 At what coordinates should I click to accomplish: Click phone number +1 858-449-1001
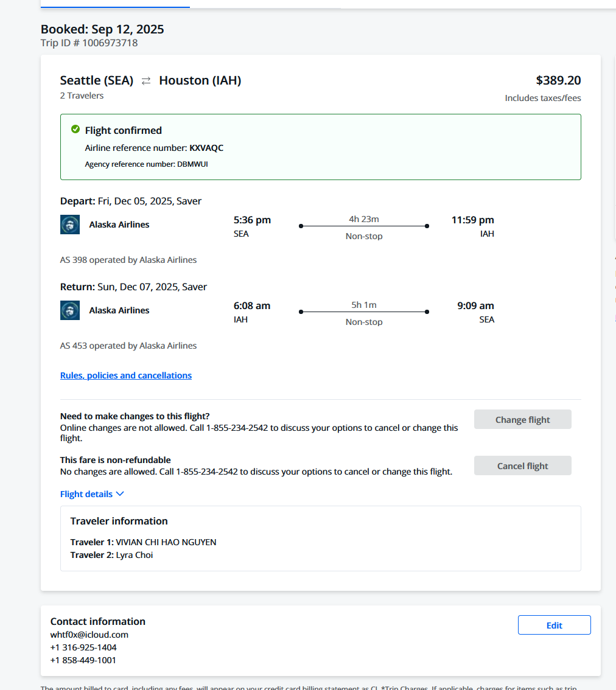point(83,660)
